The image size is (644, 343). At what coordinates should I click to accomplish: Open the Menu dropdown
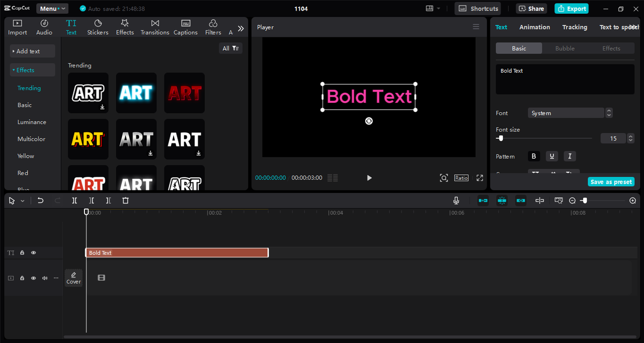(x=52, y=9)
